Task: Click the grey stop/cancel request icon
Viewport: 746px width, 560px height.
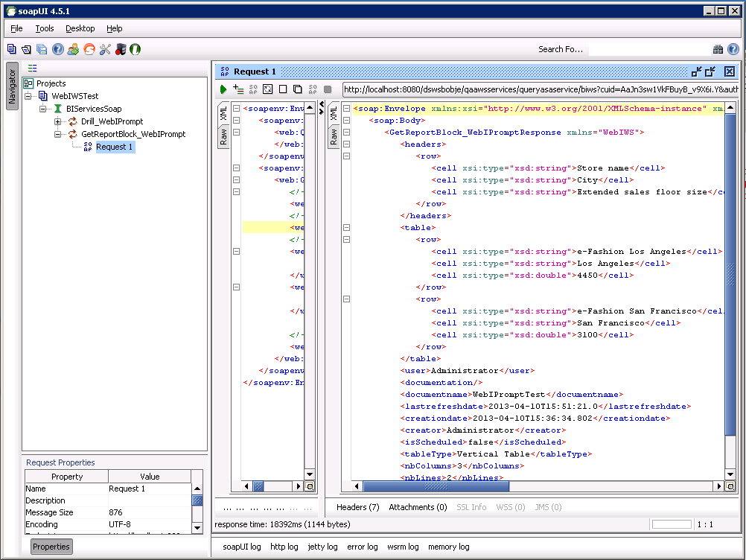Action: [x=328, y=89]
